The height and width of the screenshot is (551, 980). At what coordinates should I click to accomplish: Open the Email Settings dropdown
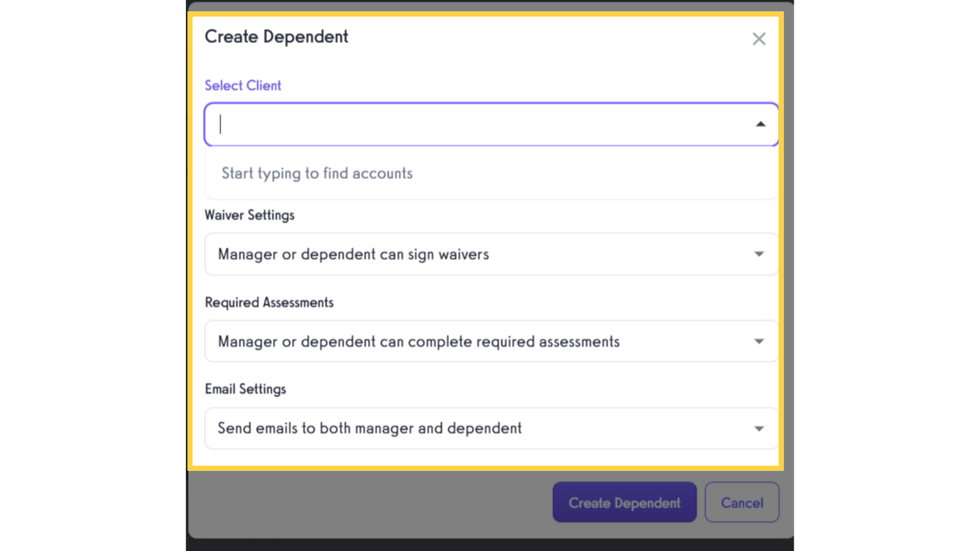[491, 428]
